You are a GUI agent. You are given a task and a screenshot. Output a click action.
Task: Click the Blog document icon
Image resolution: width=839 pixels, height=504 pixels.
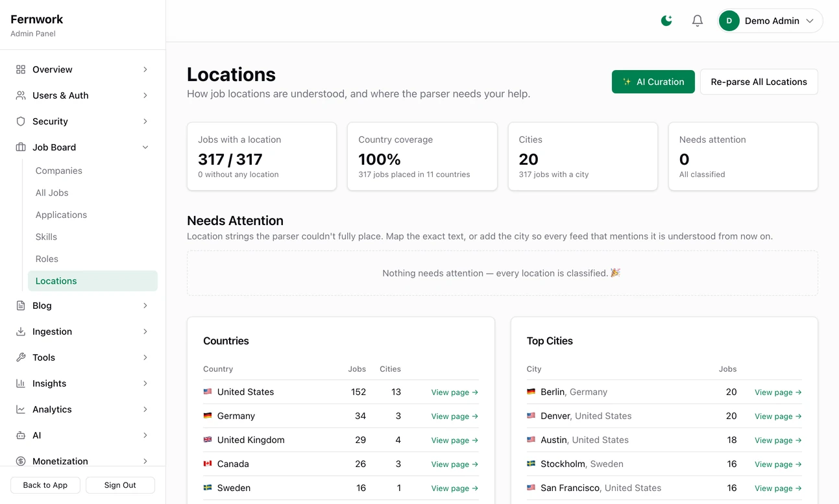[21, 306]
